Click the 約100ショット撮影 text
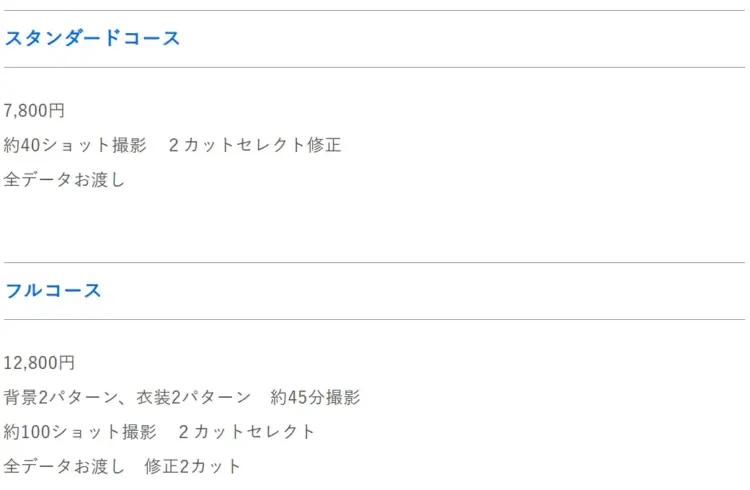The height and width of the screenshot is (490, 750). [80, 432]
